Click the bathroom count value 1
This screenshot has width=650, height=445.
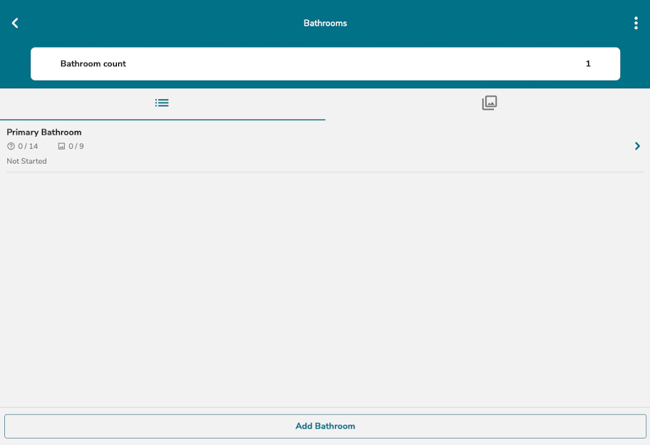[x=588, y=64]
